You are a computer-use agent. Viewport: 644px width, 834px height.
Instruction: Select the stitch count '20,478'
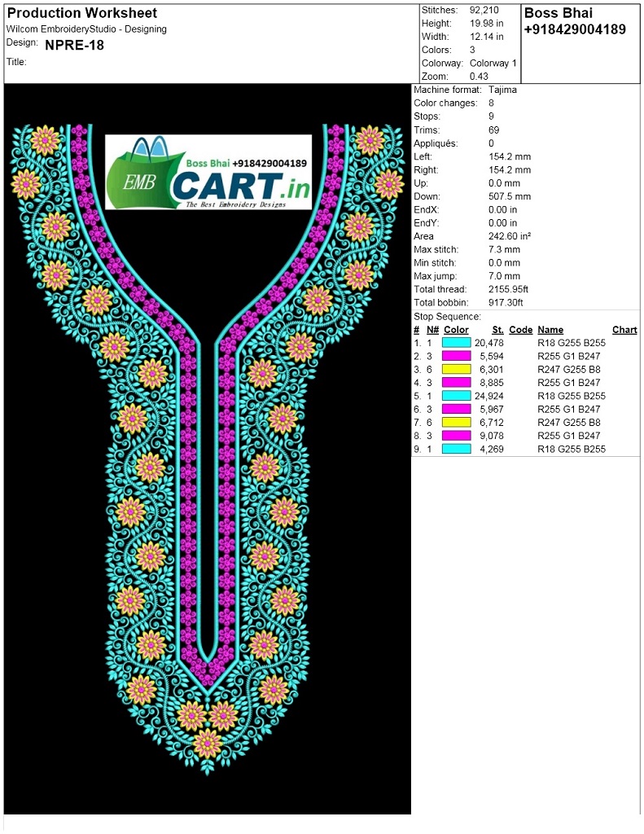(488, 343)
